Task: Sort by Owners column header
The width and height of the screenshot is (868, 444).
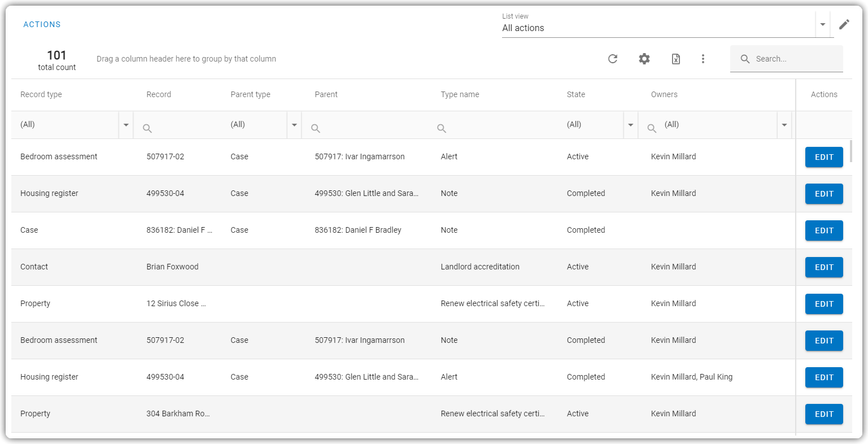Action: [664, 94]
